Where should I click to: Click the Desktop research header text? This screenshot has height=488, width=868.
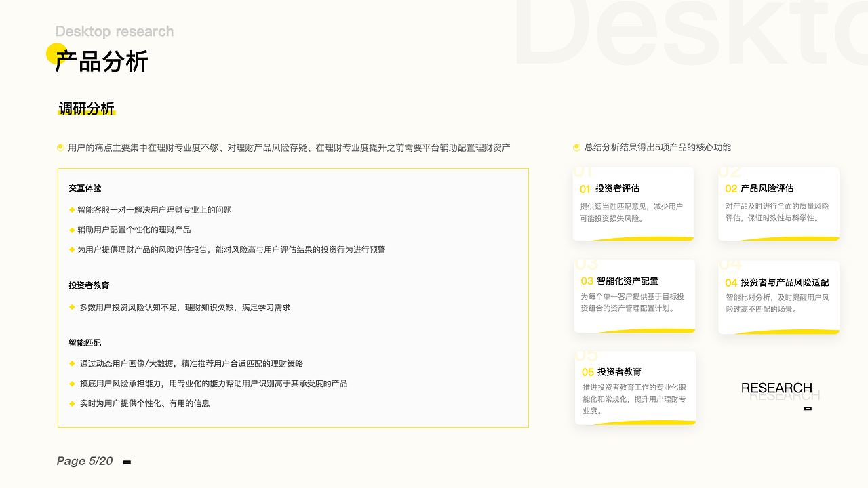[x=114, y=31]
